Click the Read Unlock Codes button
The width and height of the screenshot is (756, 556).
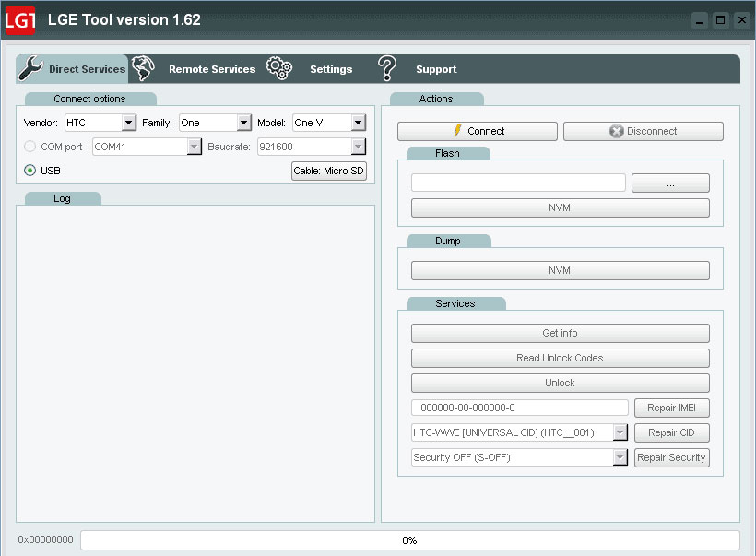coord(561,359)
